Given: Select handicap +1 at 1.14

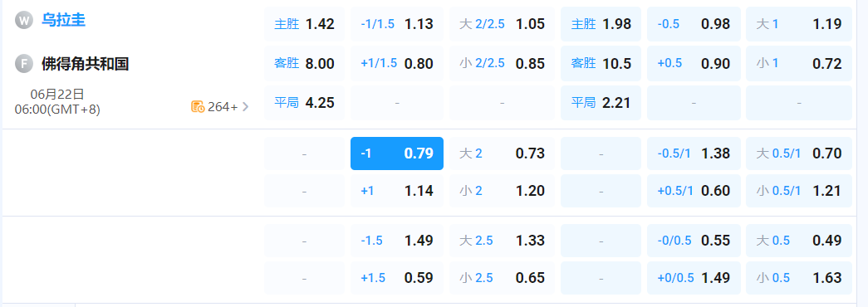Looking at the screenshot, I should coord(397,191).
